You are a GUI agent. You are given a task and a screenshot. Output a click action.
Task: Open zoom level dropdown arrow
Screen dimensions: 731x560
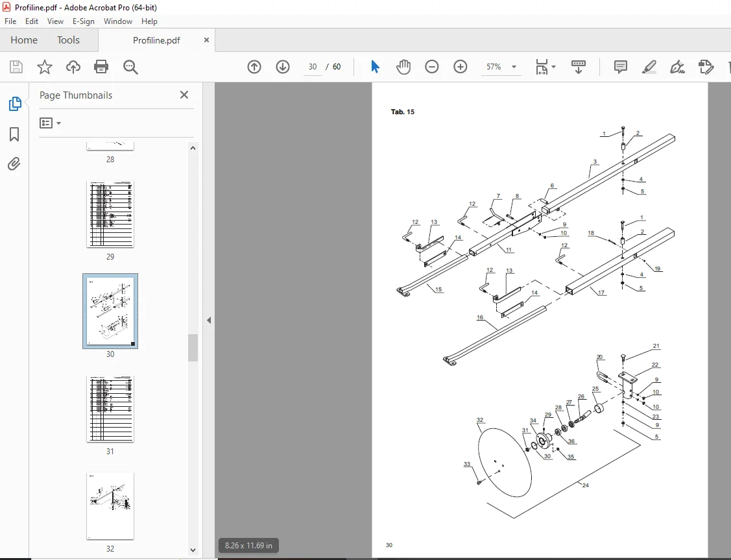pyautogui.click(x=514, y=67)
